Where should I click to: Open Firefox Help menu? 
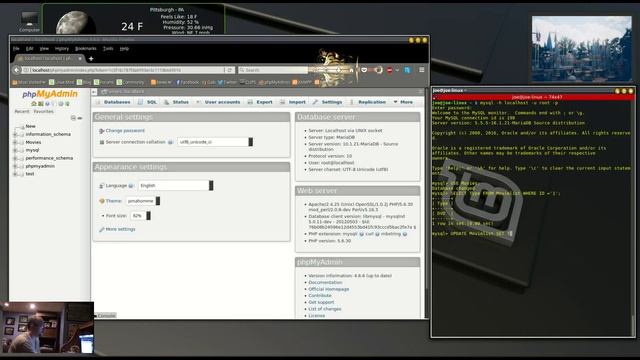(x=124, y=49)
